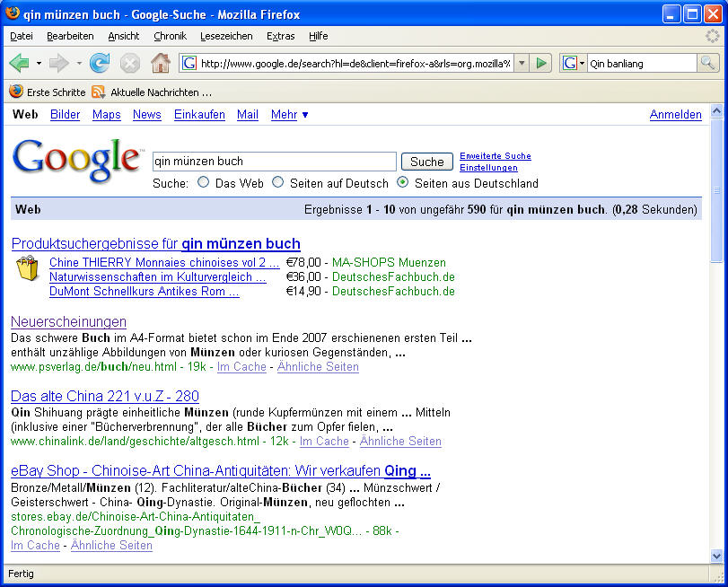The image size is (728, 587).
Task: Click the Google search engine icon in the toolbar
Action: 570,63
